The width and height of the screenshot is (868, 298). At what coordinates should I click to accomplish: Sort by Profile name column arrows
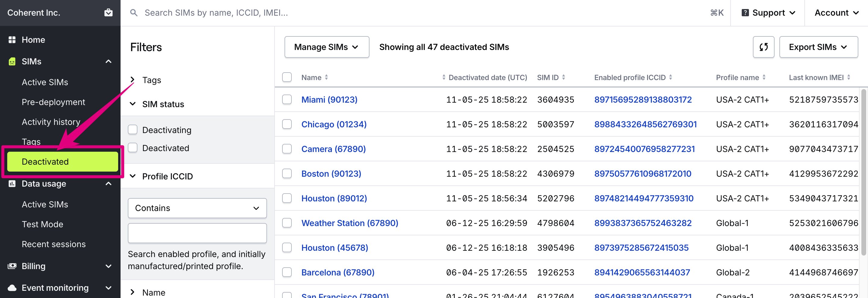[x=764, y=77]
